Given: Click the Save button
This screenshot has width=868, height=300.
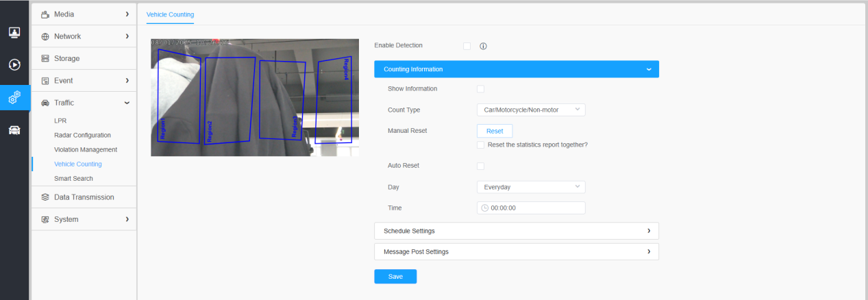Looking at the screenshot, I should pos(395,277).
